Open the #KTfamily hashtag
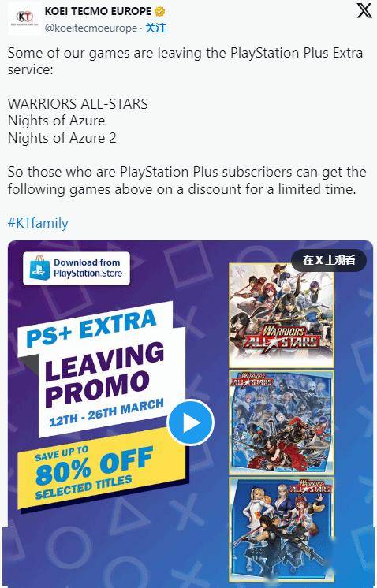This screenshot has width=377, height=588. tap(38, 223)
